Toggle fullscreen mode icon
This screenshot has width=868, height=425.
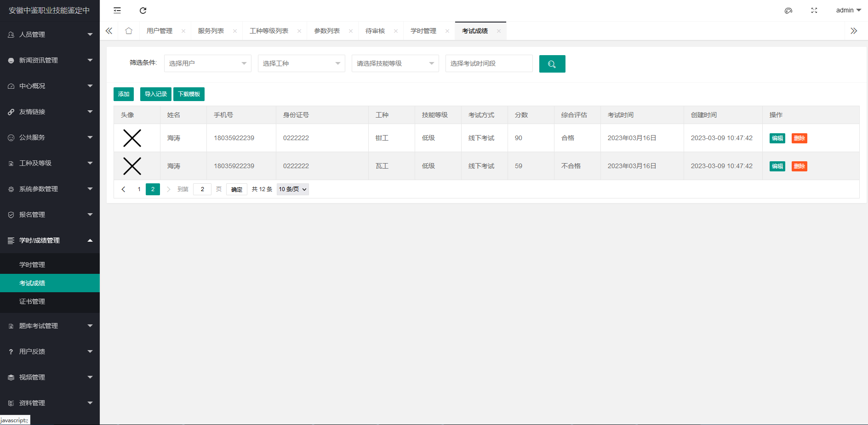pyautogui.click(x=814, y=10)
